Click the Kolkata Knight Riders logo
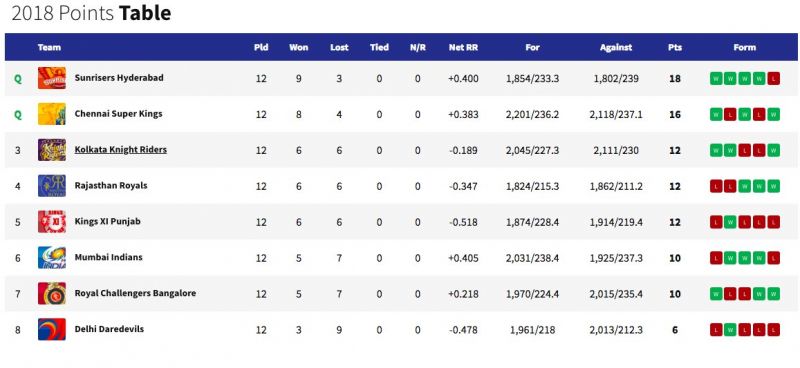 click(x=52, y=150)
